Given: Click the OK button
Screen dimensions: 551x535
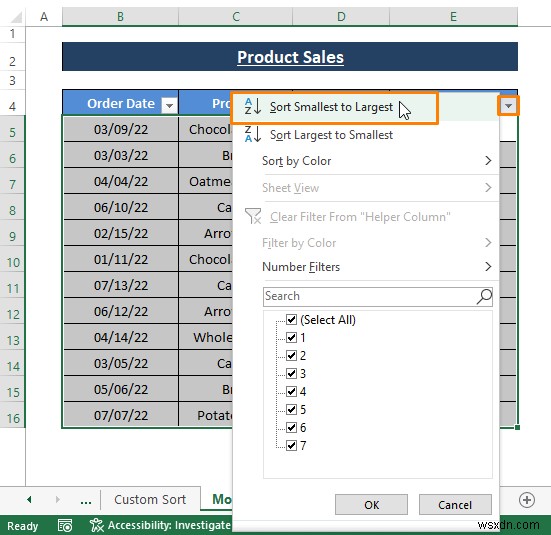Looking at the screenshot, I should point(371,505).
